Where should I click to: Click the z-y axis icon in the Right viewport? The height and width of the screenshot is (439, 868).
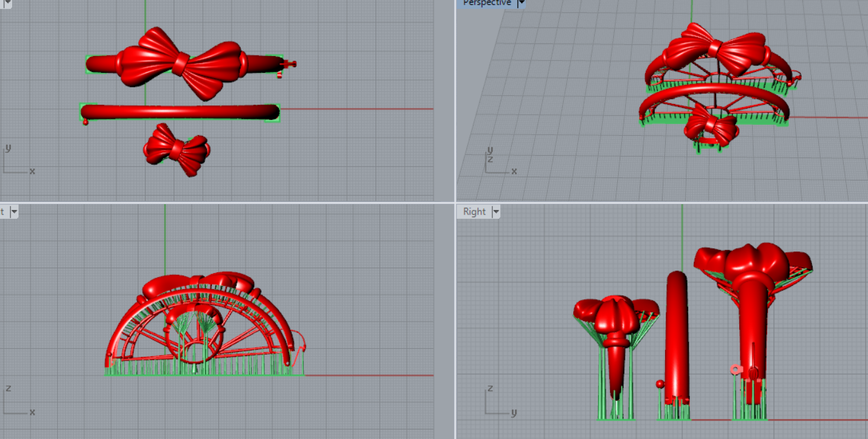[x=498, y=402]
